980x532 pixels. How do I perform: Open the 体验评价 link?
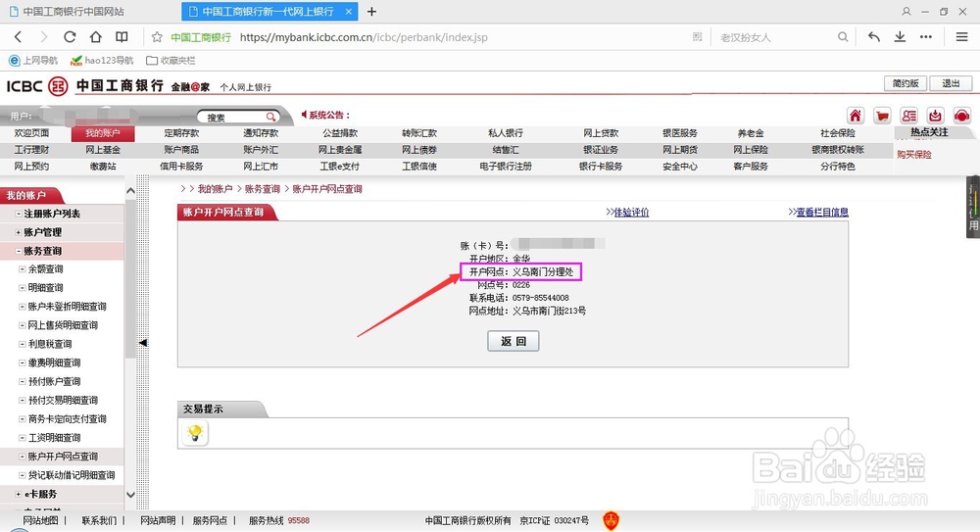[x=631, y=213]
